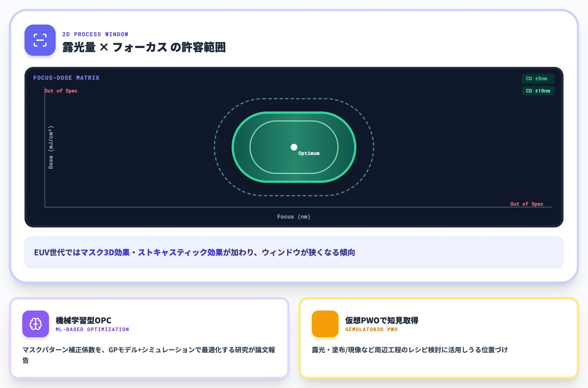Click the Focus (nm) axis label
The image size is (588, 388).
pyautogui.click(x=294, y=217)
